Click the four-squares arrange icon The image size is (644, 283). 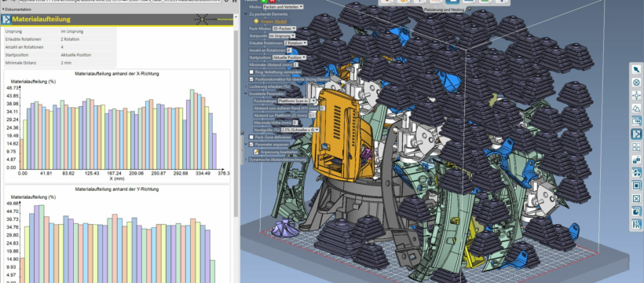point(636,147)
